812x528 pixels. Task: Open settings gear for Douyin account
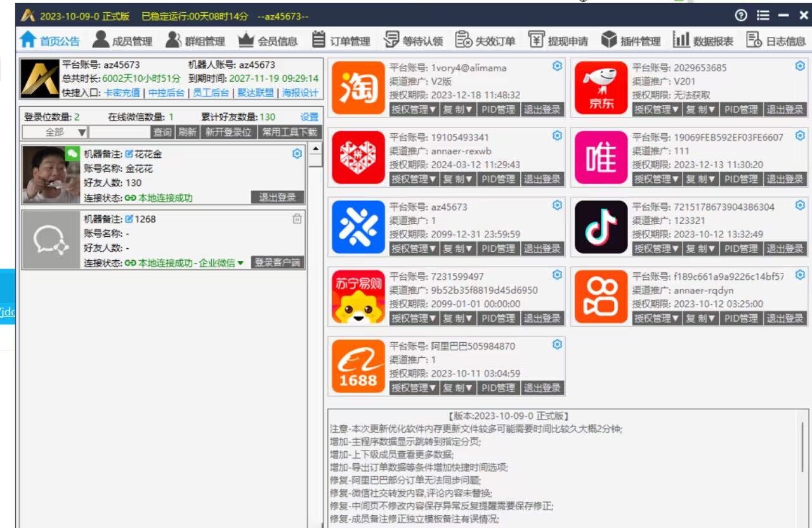pos(800,205)
